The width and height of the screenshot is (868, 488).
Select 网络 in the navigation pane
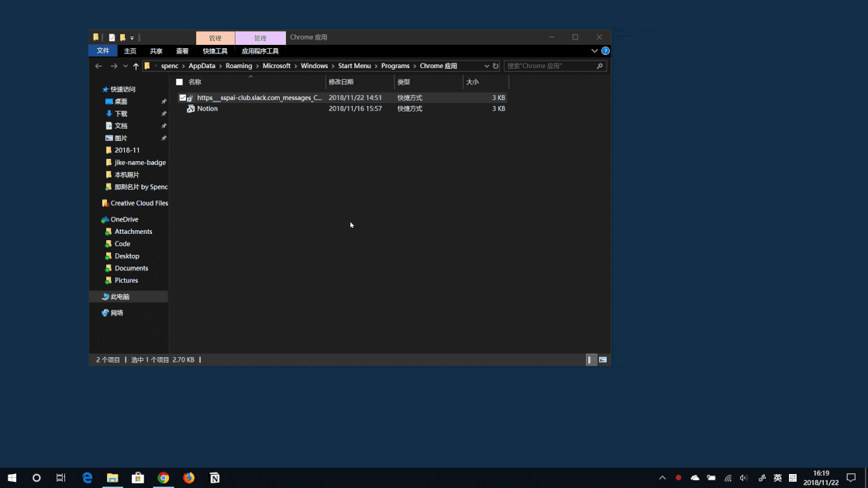pyautogui.click(x=116, y=313)
